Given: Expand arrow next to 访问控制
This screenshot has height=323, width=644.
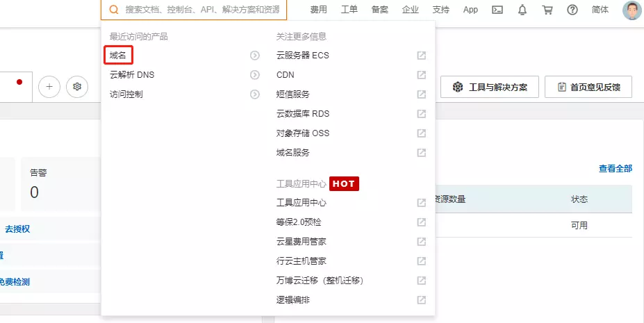Looking at the screenshot, I should 255,94.
